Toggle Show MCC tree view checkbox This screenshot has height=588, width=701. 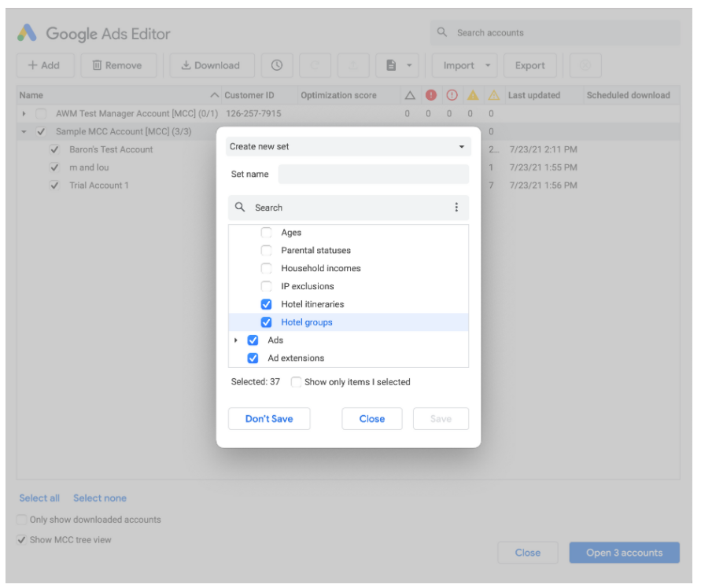tap(21, 540)
